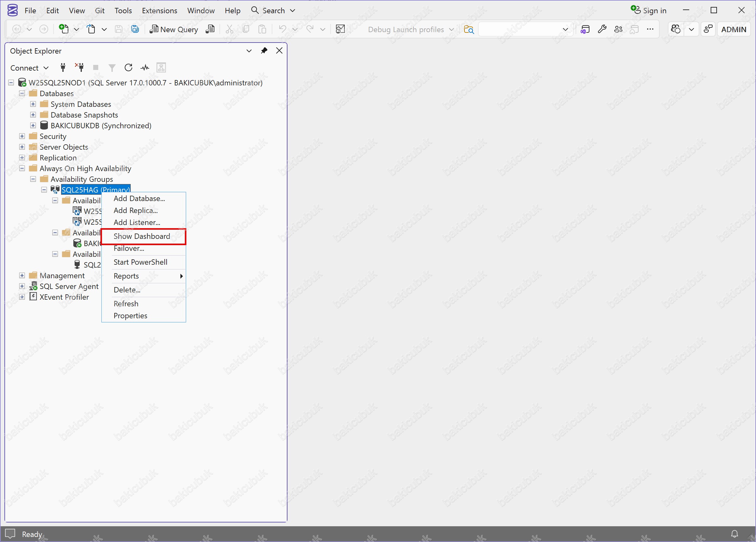Select Failover... in the context menu
Image resolution: width=756 pixels, height=542 pixels.
point(129,248)
